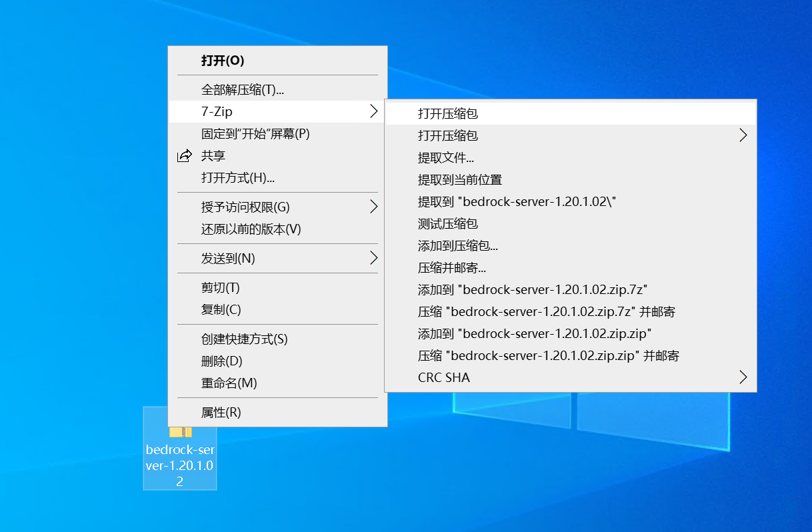The height and width of the screenshot is (532, 812).
Task: Click 复制(C) to copy the file
Action: click(x=221, y=310)
